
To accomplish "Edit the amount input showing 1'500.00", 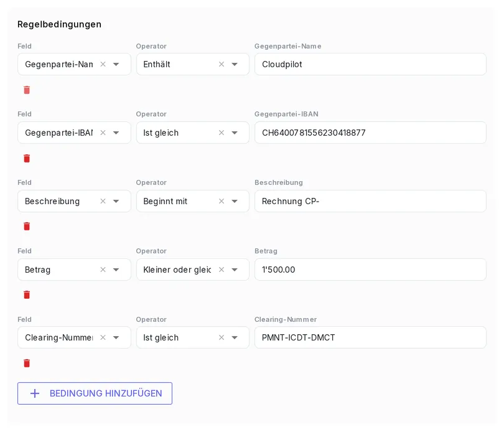I will point(370,270).
